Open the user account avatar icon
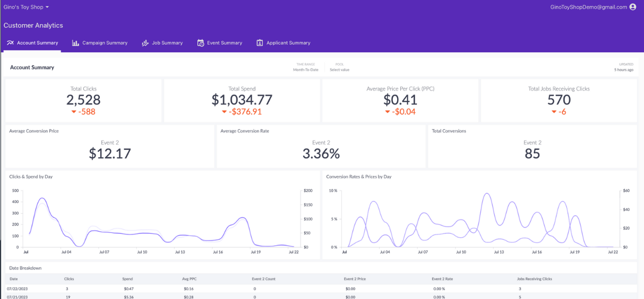Viewport: 644px width, 299px height. click(x=633, y=7)
